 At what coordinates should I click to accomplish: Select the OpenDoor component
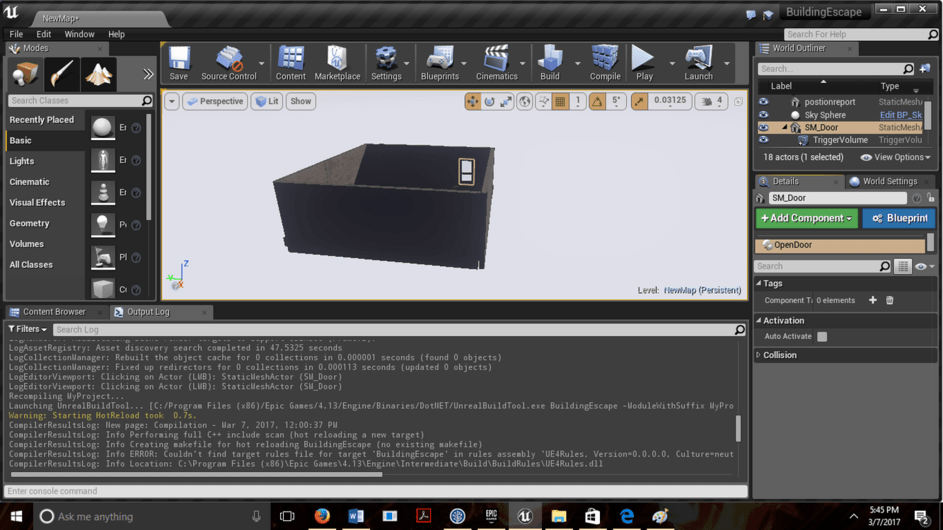(840, 245)
